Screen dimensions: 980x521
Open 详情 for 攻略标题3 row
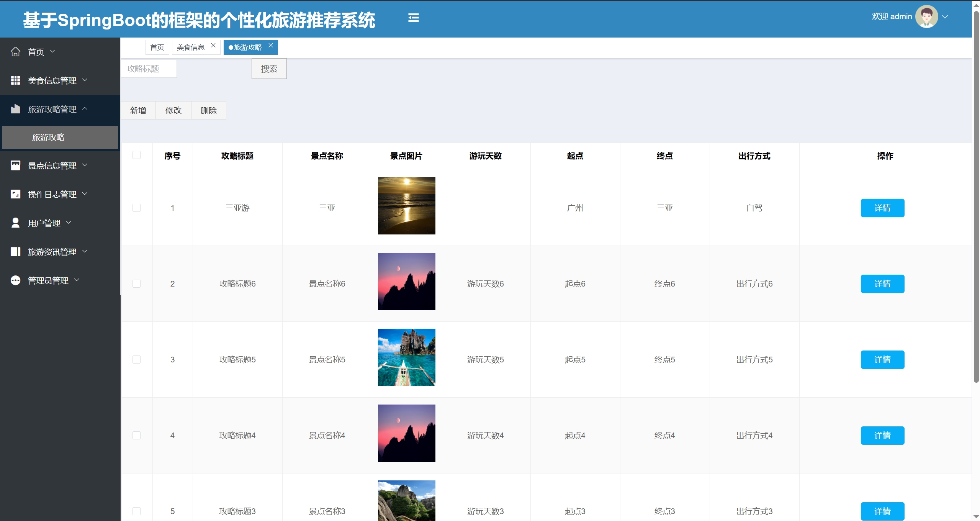tap(882, 511)
